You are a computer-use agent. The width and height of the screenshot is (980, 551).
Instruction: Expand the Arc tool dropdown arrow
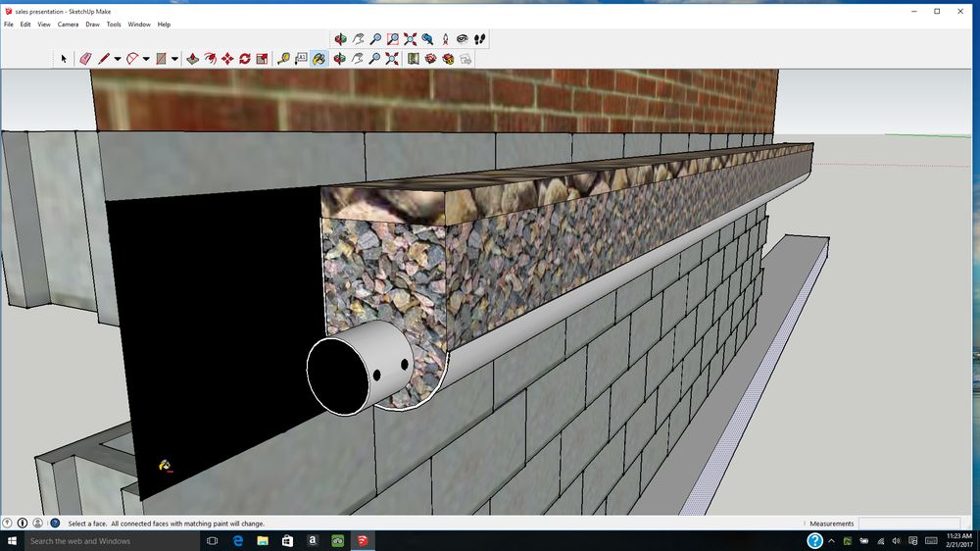coord(146,59)
